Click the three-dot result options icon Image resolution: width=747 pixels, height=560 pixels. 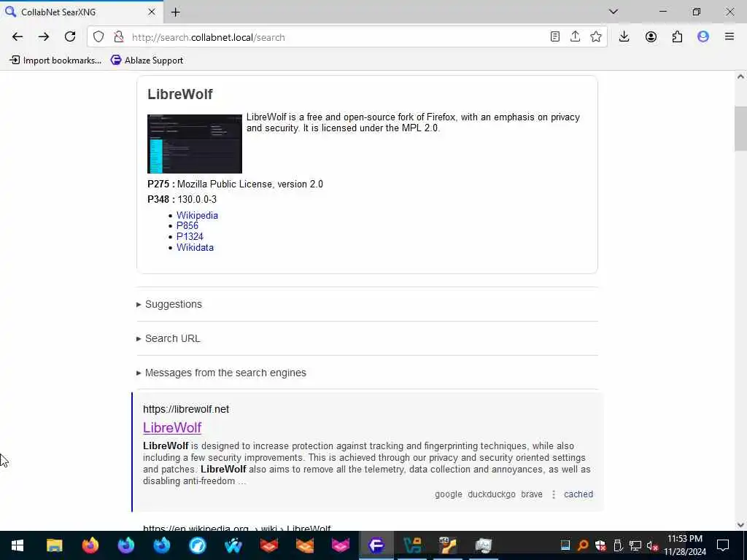(553, 494)
